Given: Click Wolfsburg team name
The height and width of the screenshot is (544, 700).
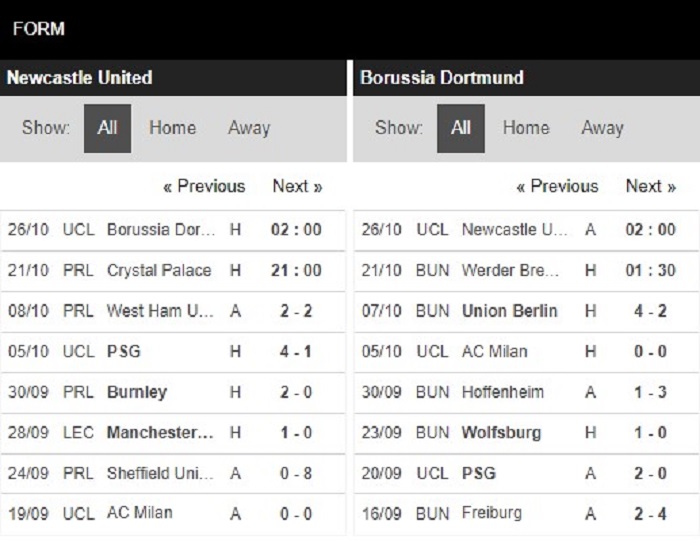Looking at the screenshot, I should 501,433.
